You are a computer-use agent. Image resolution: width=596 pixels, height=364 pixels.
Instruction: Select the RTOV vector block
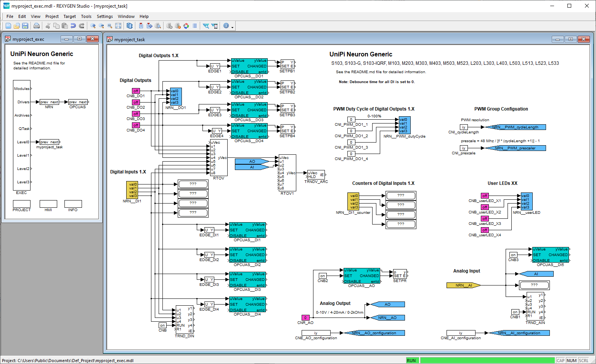click(218, 157)
